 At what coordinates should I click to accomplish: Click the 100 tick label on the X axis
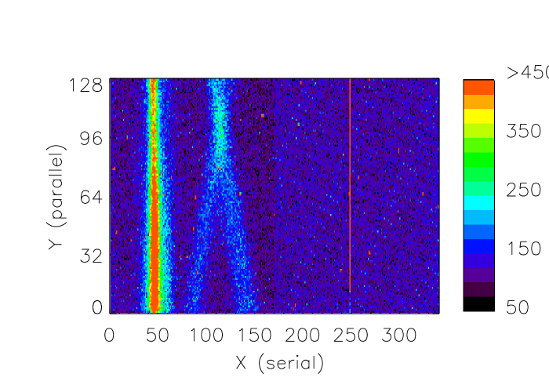206,335
